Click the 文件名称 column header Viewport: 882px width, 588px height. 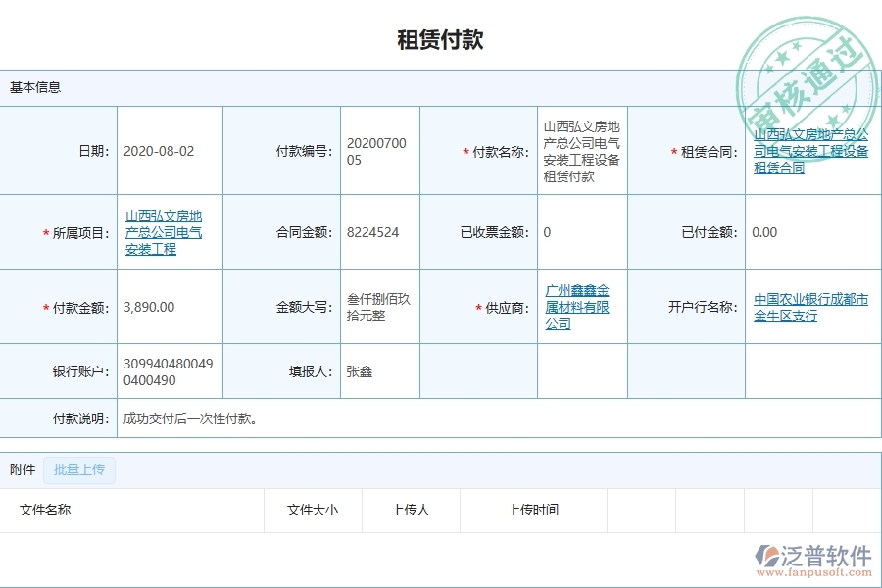pyautogui.click(x=46, y=510)
